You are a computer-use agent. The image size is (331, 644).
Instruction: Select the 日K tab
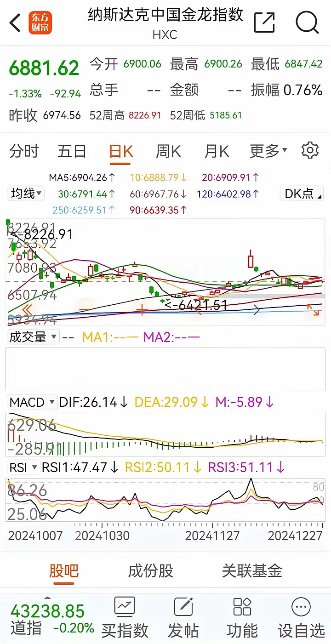tap(121, 151)
